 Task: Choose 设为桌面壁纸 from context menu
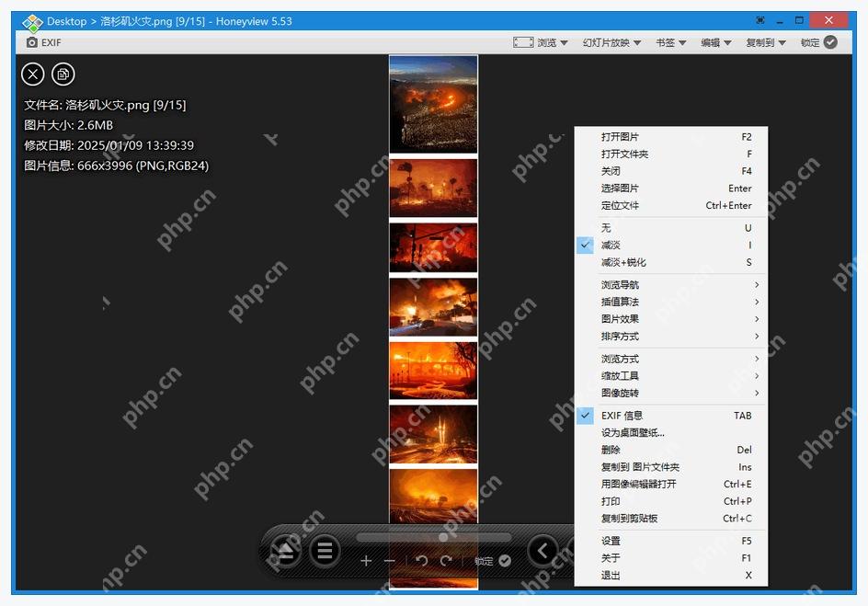coord(671,433)
